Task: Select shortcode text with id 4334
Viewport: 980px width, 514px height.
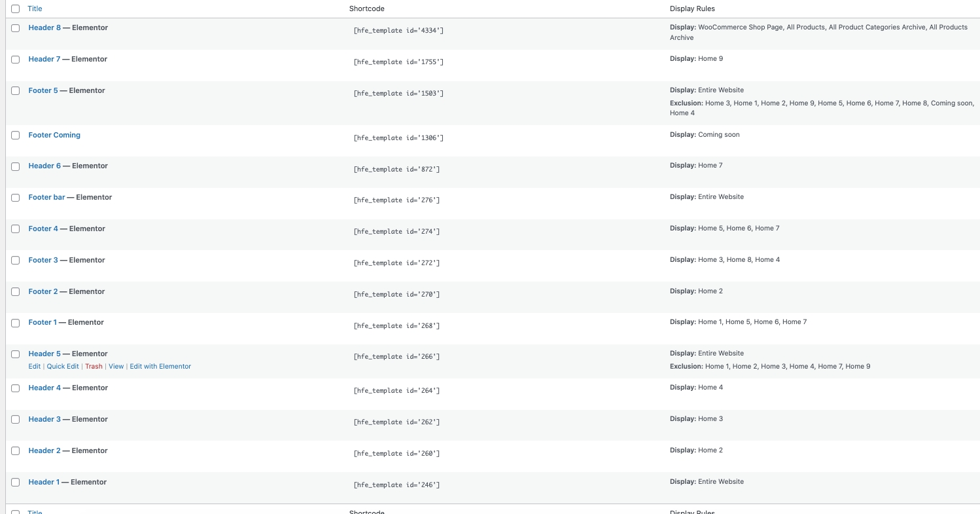Action: point(398,31)
